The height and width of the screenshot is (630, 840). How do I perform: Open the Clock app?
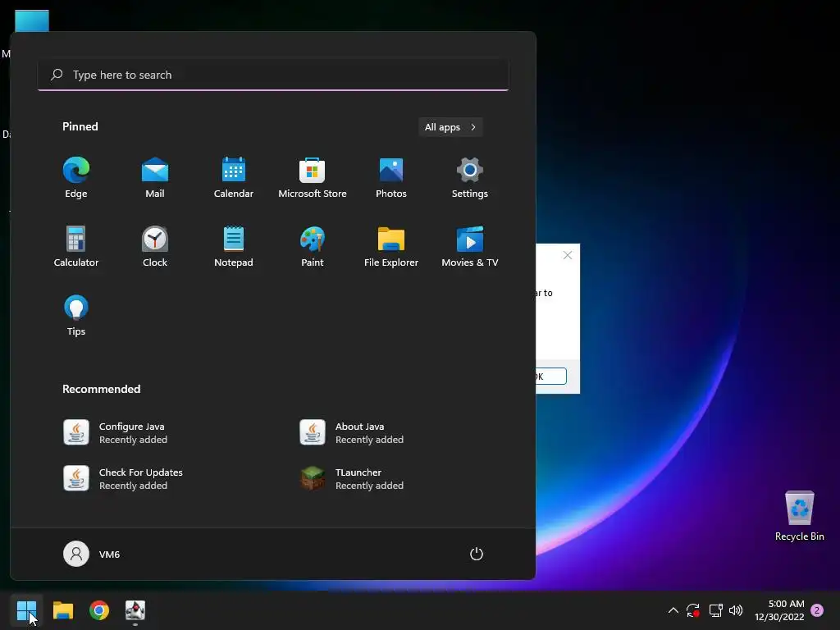click(x=155, y=246)
